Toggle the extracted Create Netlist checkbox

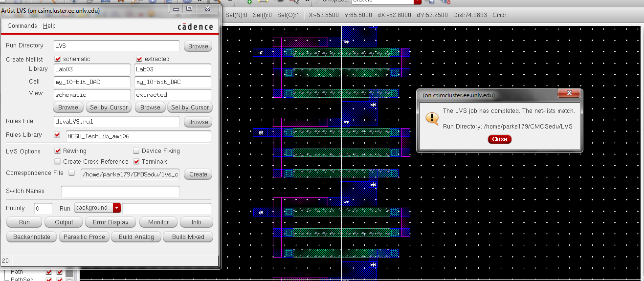[139, 59]
